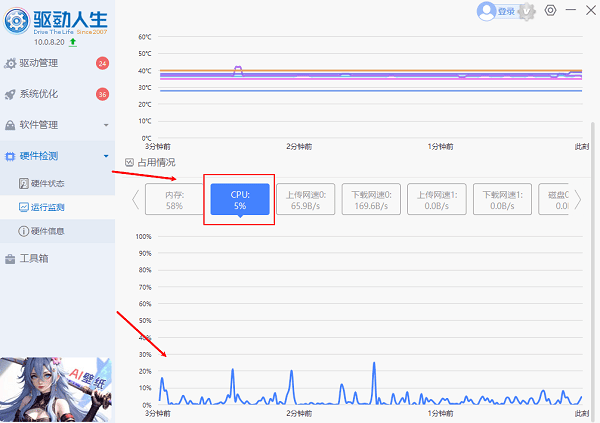
Task: Open 系统优化 in the sidebar
Action: click(x=45, y=95)
